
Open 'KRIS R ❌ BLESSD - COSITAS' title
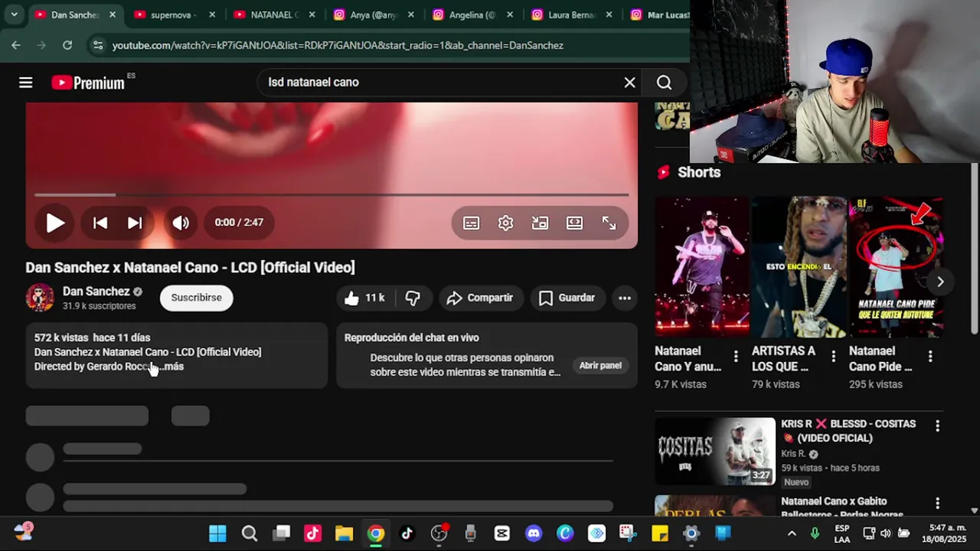pyautogui.click(x=848, y=431)
